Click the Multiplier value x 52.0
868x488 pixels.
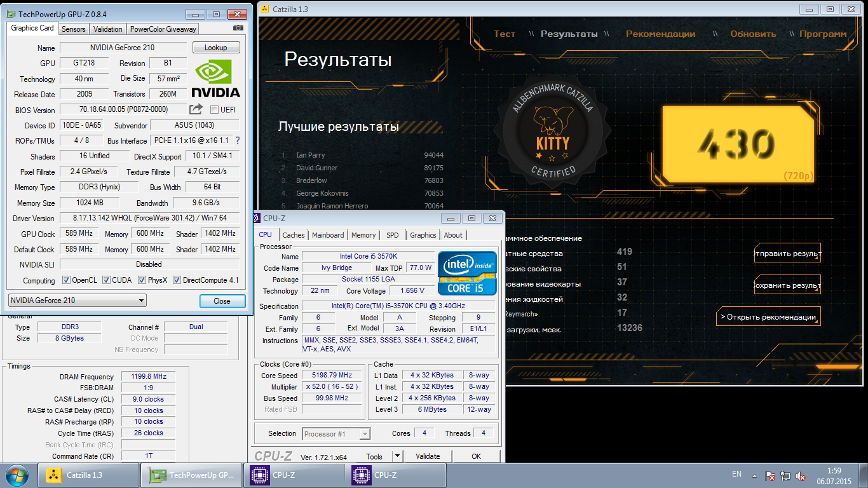click(333, 387)
